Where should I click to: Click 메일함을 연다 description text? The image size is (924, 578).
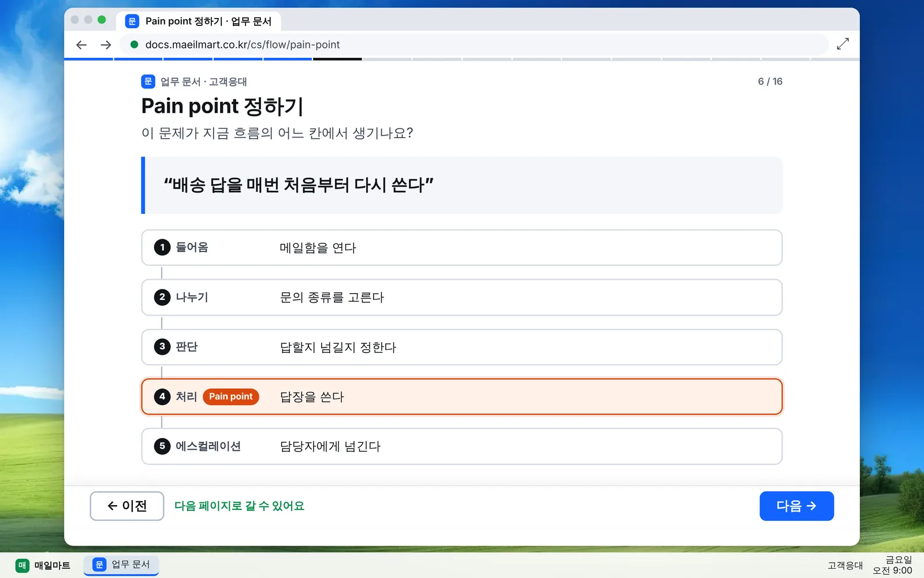(x=318, y=247)
